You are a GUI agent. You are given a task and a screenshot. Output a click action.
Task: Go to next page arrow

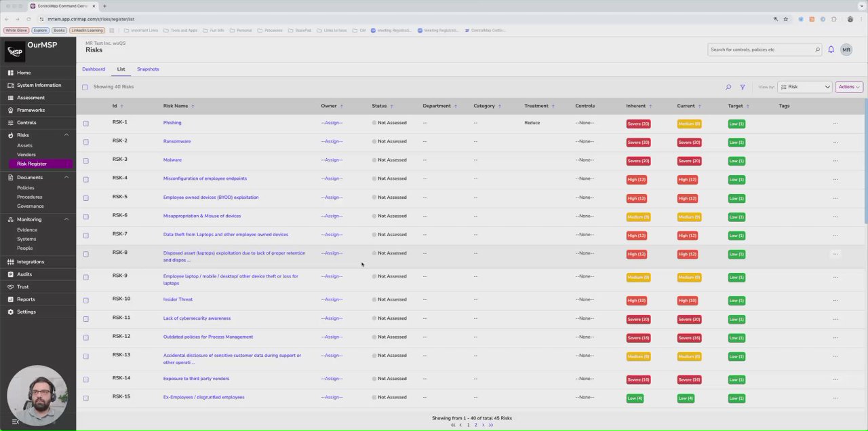click(483, 425)
